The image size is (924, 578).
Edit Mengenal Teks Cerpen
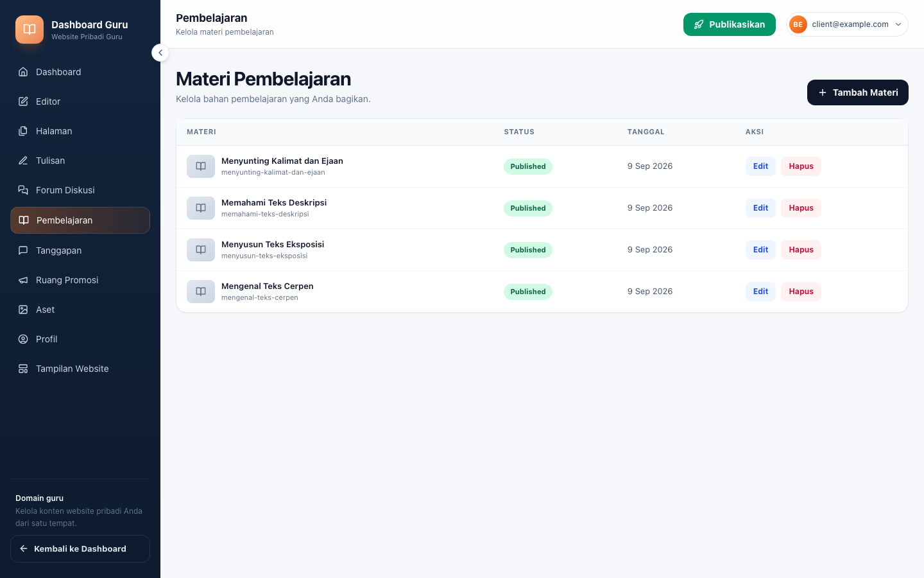(760, 292)
